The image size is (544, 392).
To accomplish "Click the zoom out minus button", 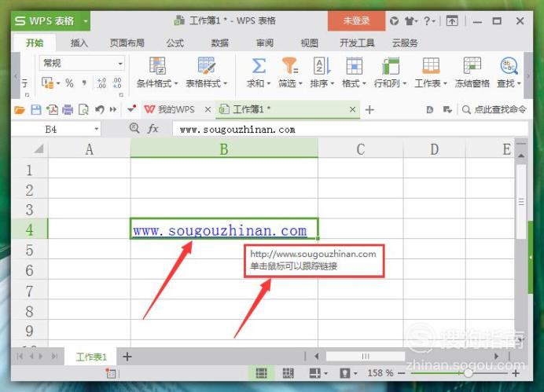I will 402,373.
